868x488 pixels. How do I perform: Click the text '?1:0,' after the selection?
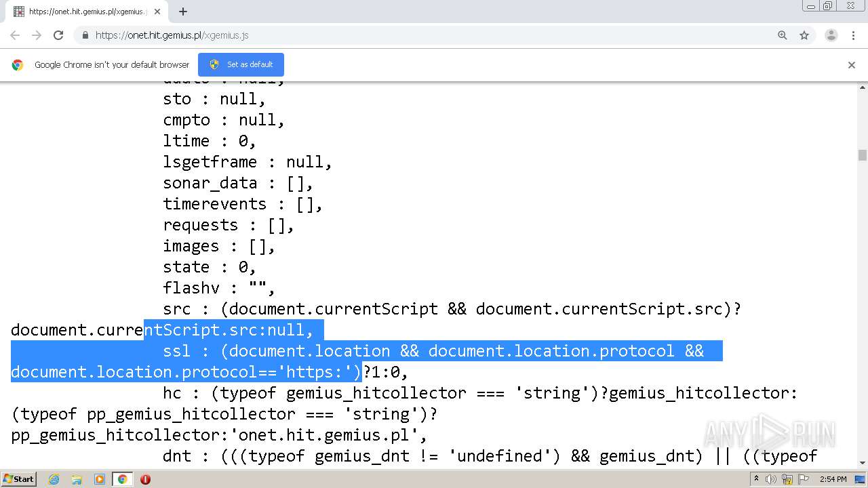[386, 372]
